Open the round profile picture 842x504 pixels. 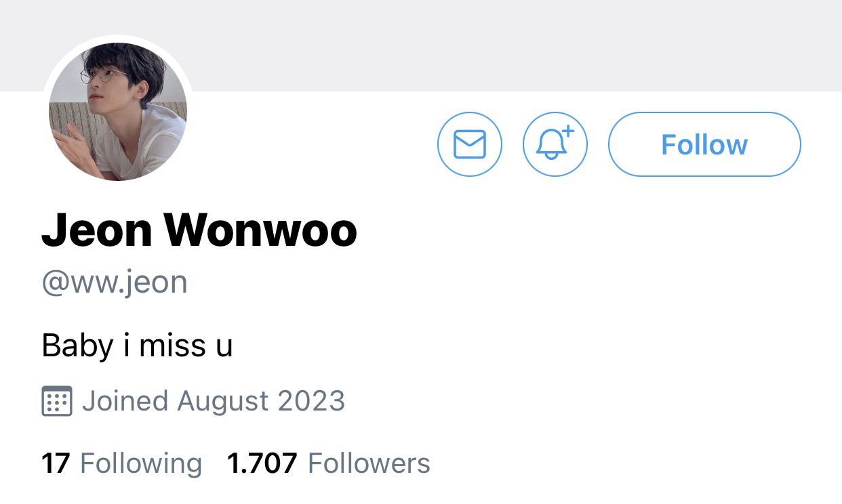tap(118, 112)
